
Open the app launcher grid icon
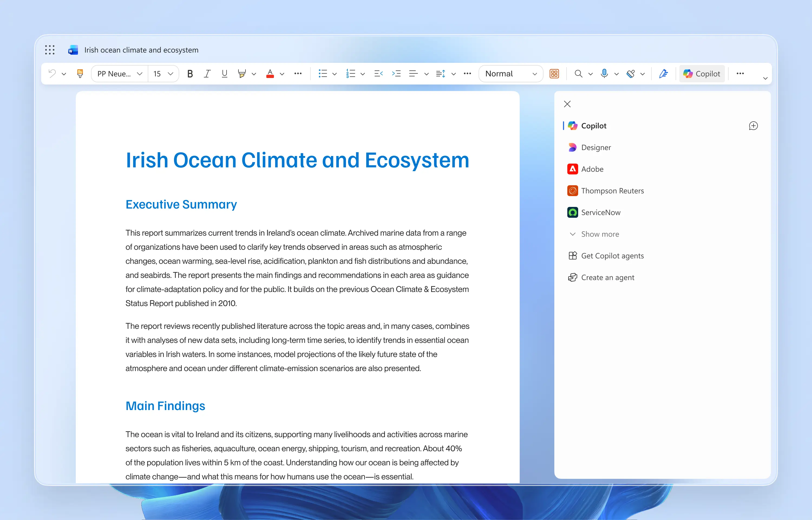coord(50,50)
